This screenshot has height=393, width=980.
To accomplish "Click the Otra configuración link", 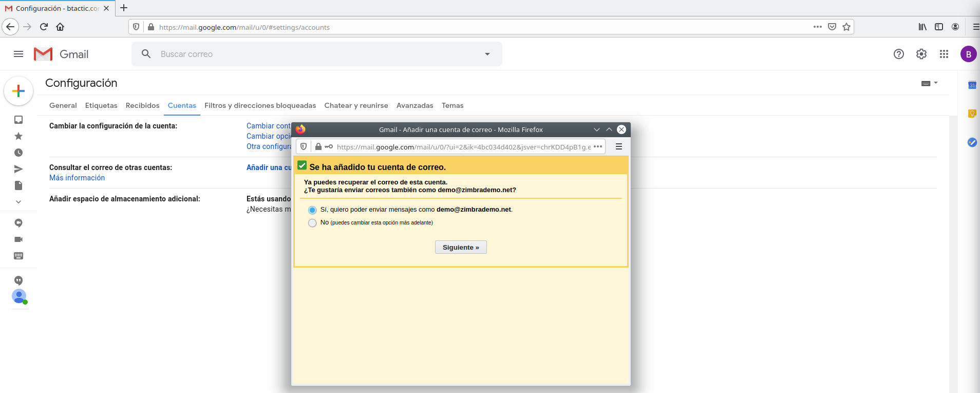I will tap(269, 146).
